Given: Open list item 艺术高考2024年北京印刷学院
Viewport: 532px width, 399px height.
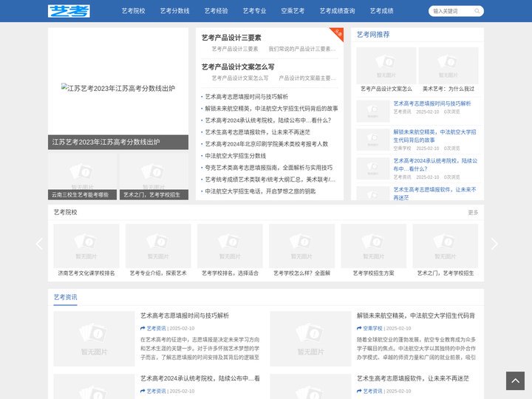Looking at the screenshot, I should point(267,144).
